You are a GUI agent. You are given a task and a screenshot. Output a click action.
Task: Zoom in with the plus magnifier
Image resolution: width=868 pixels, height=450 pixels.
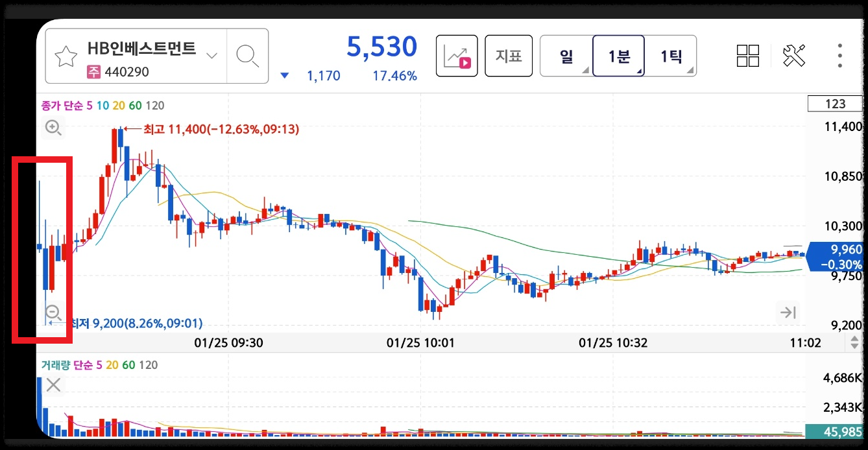(53, 128)
